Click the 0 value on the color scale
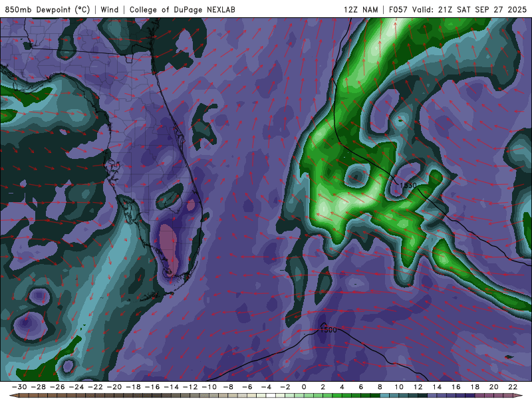 click(304, 387)
